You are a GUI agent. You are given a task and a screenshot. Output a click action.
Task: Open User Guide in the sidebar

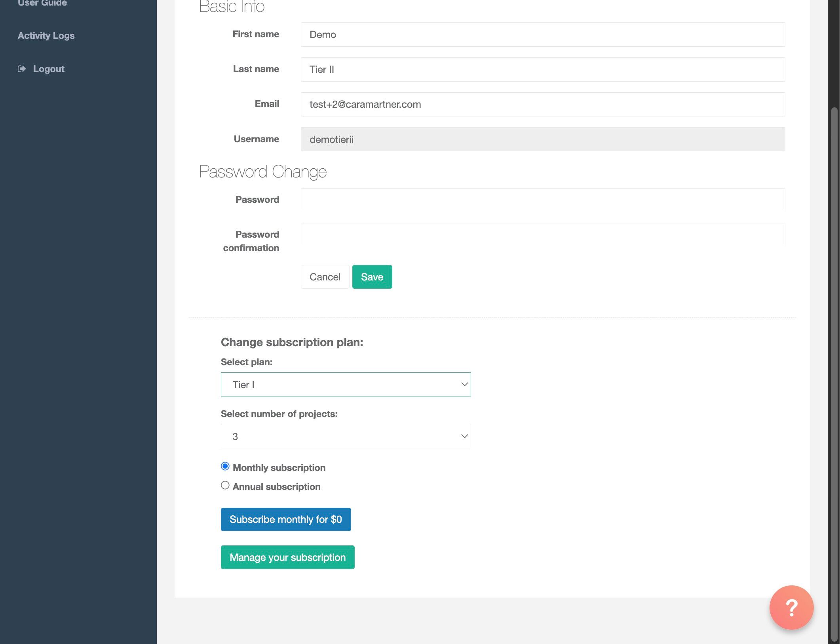click(x=42, y=3)
